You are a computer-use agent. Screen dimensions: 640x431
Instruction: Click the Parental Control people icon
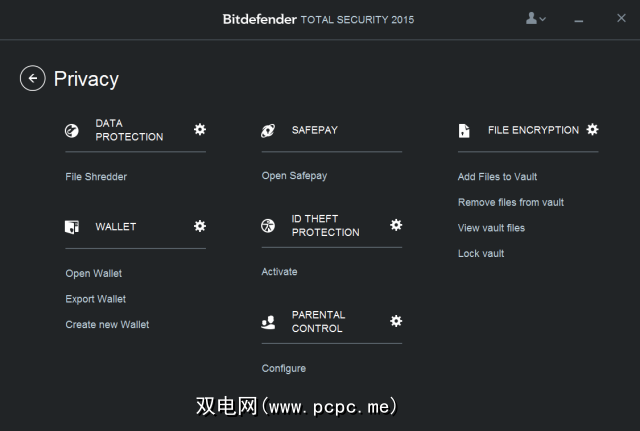click(268, 321)
